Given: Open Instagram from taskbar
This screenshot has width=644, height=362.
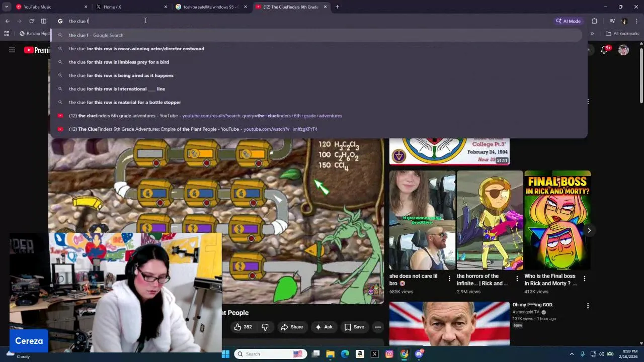Looking at the screenshot, I should pyautogui.click(x=389, y=354).
